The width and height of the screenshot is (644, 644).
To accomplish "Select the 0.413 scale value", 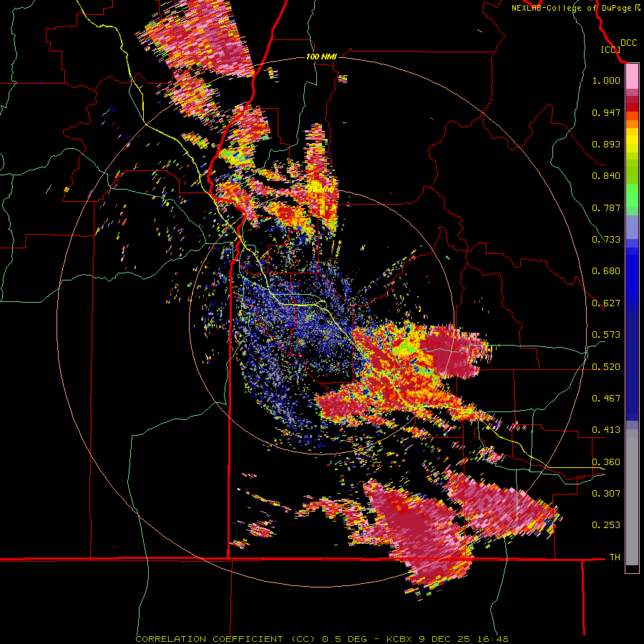I will [x=606, y=430].
